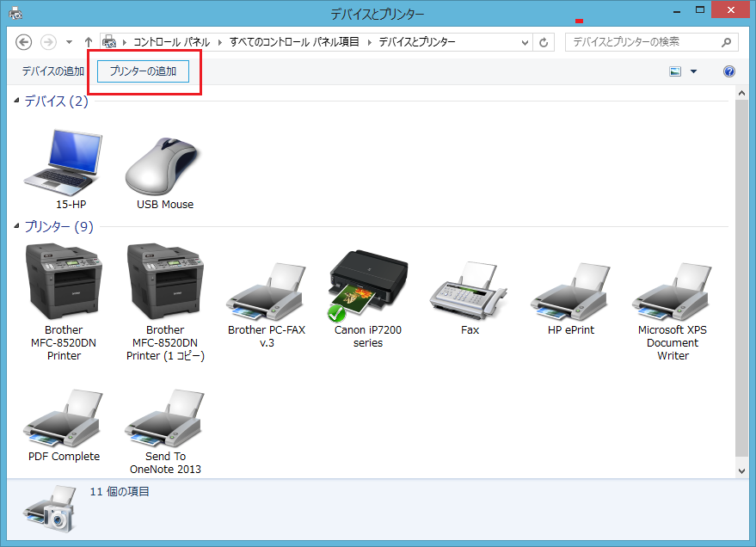Click the printer icon in the address bar
The image size is (756, 547).
(x=109, y=42)
